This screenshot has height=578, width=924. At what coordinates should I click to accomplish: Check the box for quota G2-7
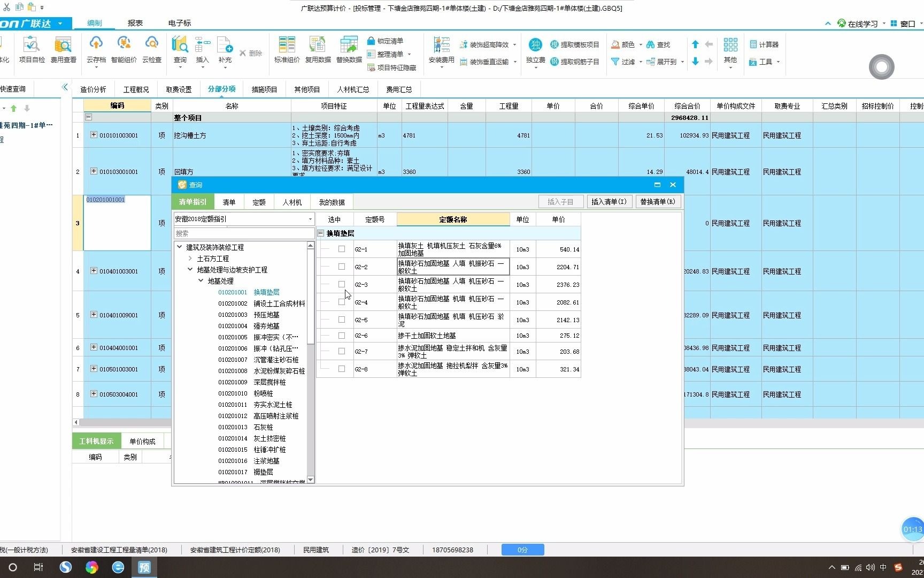(x=342, y=351)
